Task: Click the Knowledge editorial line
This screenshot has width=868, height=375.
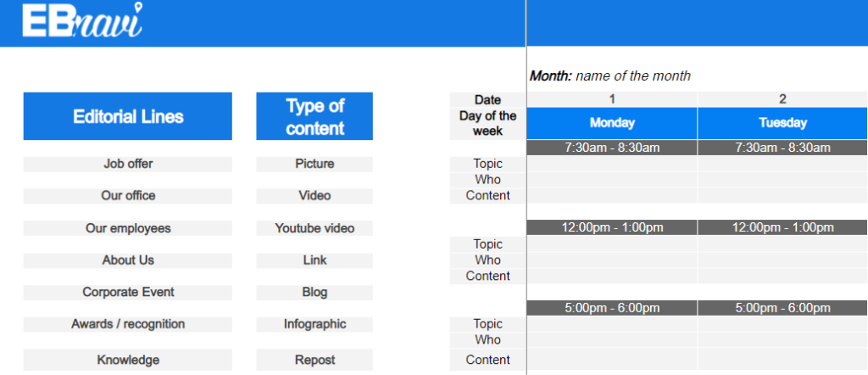Action: coord(127,360)
